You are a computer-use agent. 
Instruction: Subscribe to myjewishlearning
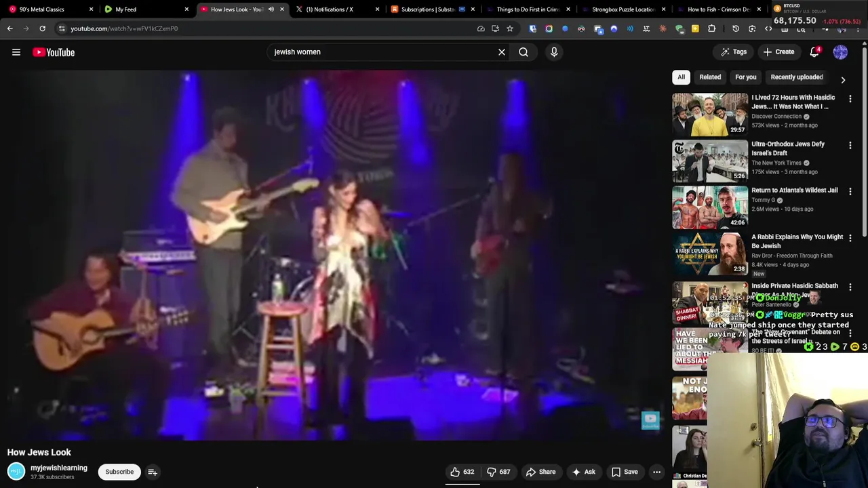(x=119, y=472)
